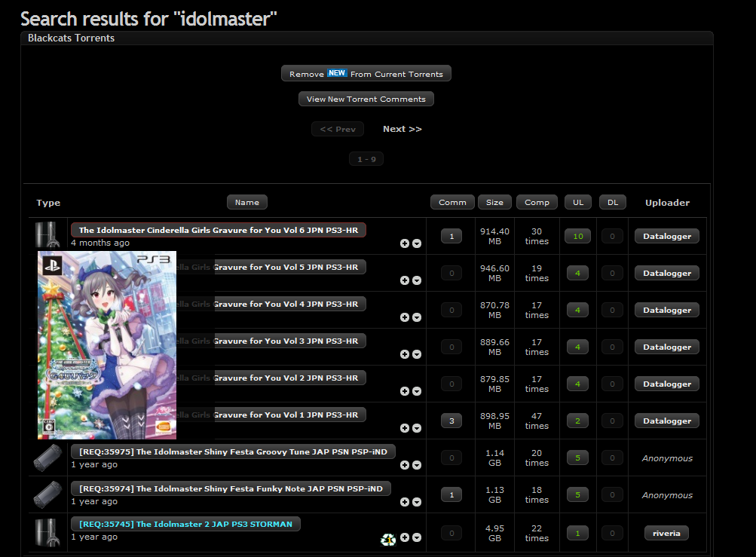Image resolution: width=756 pixels, height=557 pixels.
Task: Open the Gravure for You Vol 4 torrent
Action: [x=289, y=304]
